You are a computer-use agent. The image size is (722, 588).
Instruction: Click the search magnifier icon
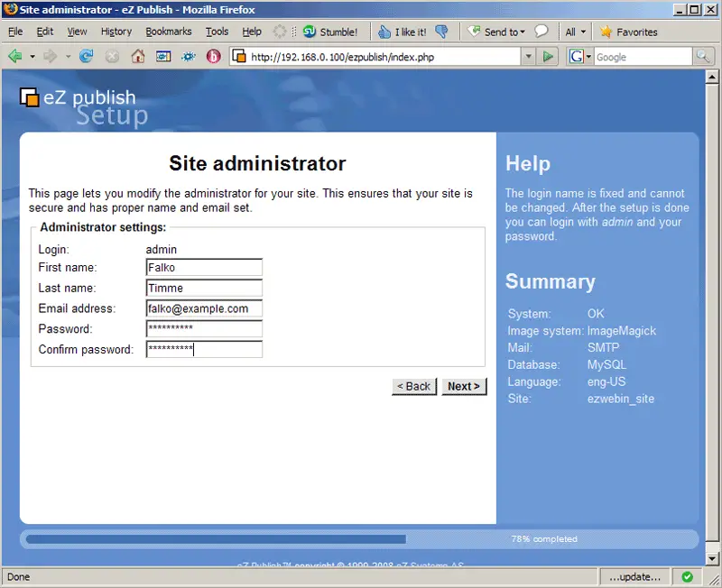click(x=703, y=57)
